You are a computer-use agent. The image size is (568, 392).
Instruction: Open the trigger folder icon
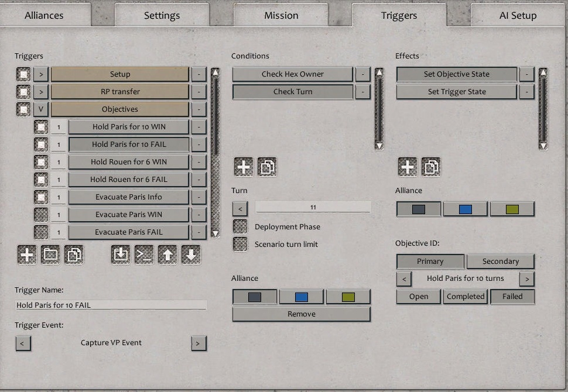point(50,255)
